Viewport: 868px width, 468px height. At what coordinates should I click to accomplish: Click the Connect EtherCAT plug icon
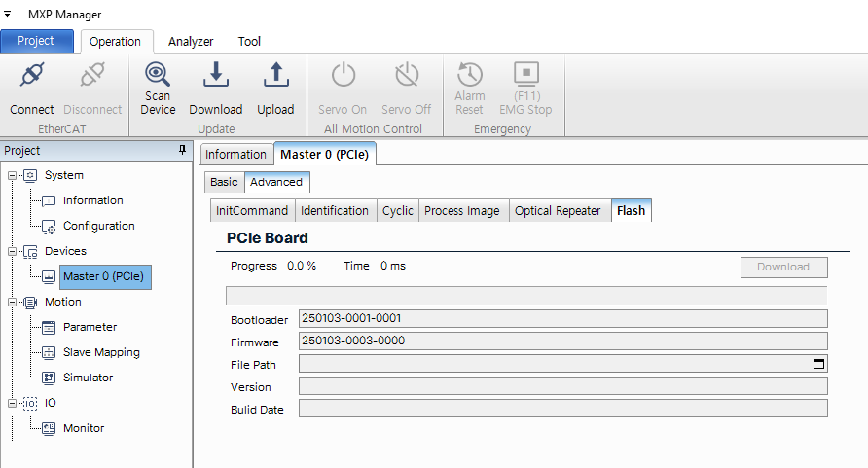pos(32,75)
